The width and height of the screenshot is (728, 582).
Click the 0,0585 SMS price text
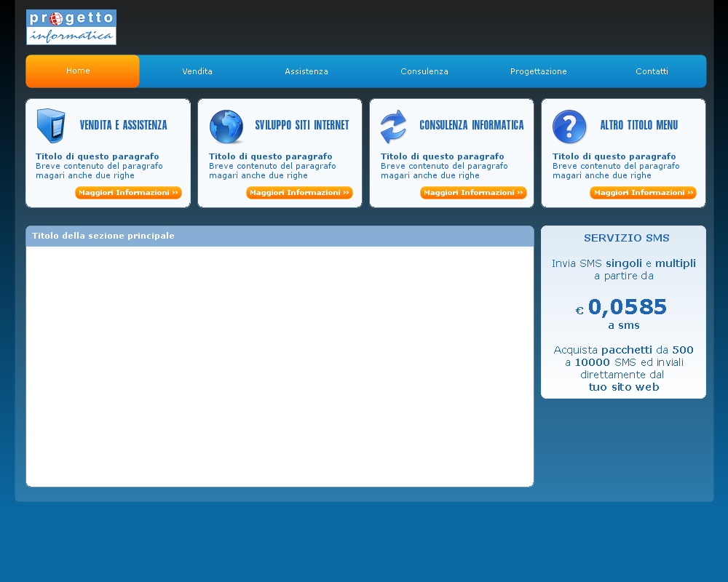click(x=626, y=308)
